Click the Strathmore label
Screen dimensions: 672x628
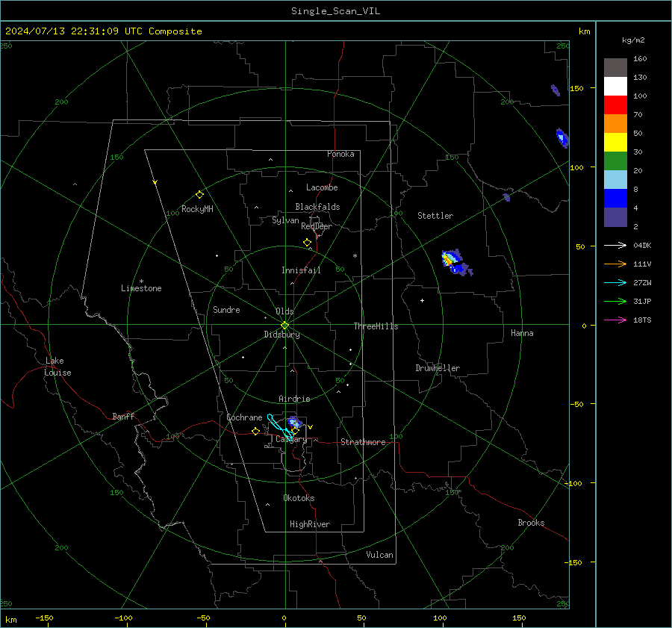(363, 442)
